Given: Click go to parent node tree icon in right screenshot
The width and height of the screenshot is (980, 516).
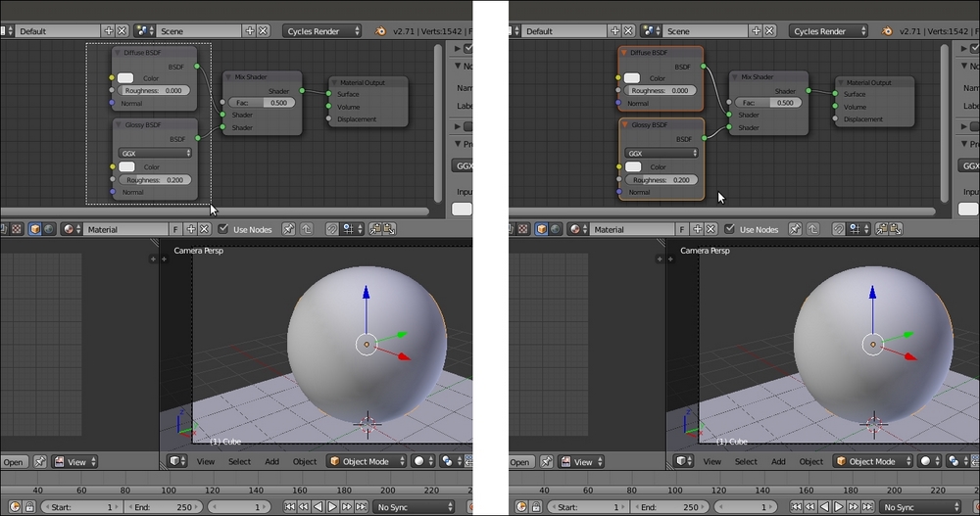Looking at the screenshot, I should [x=812, y=229].
